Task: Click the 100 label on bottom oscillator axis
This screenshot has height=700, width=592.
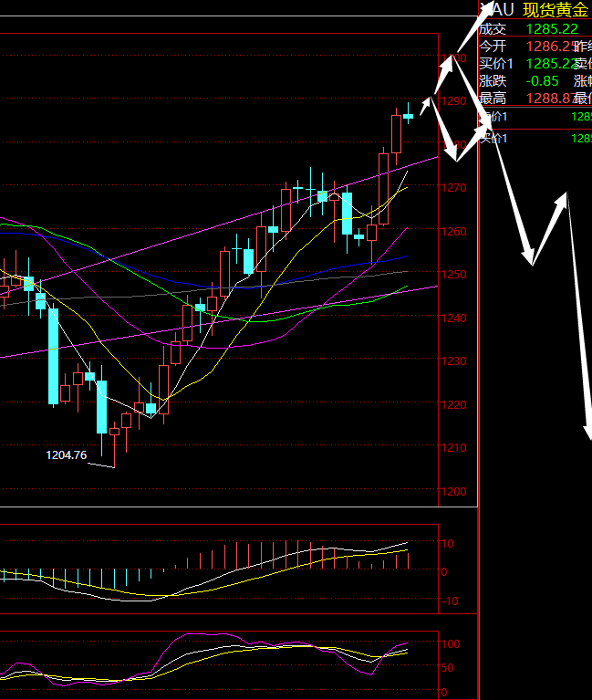Action: [451, 643]
